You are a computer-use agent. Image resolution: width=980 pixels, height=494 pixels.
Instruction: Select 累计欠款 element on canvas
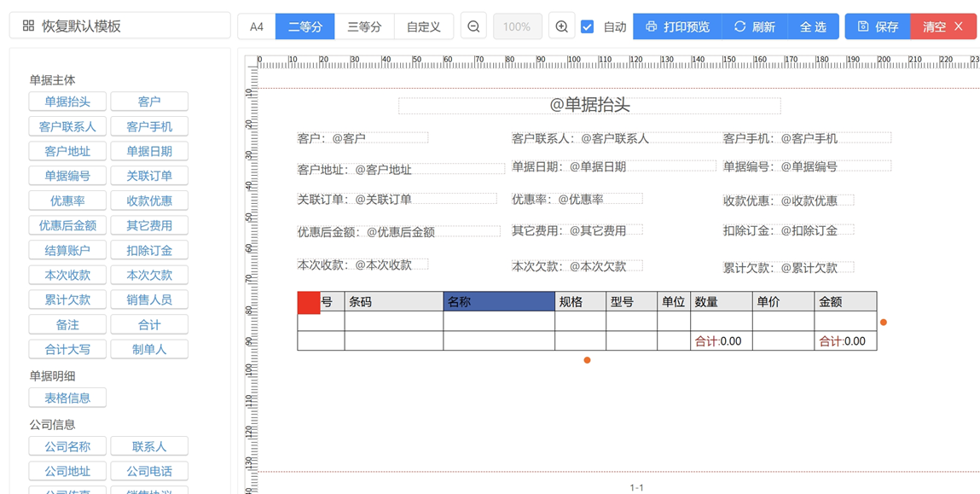coord(788,268)
